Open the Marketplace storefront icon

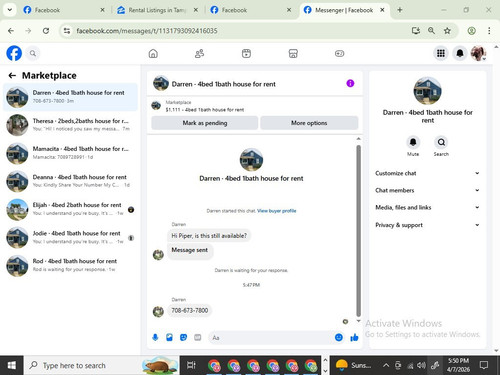293,53
